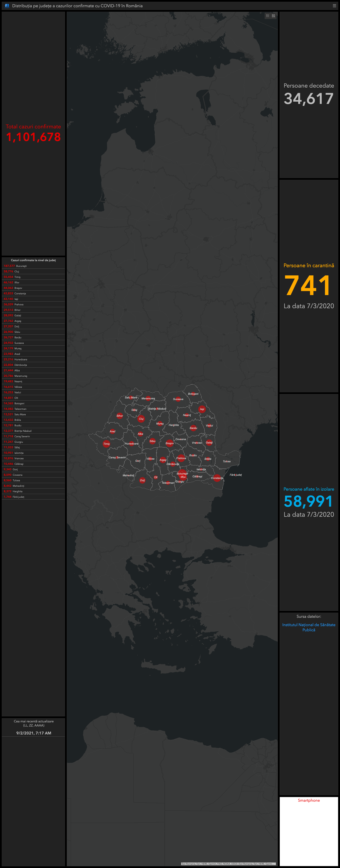340x868 pixels.
Task: Click the Esri attribution text under map
Action: [x=228, y=864]
